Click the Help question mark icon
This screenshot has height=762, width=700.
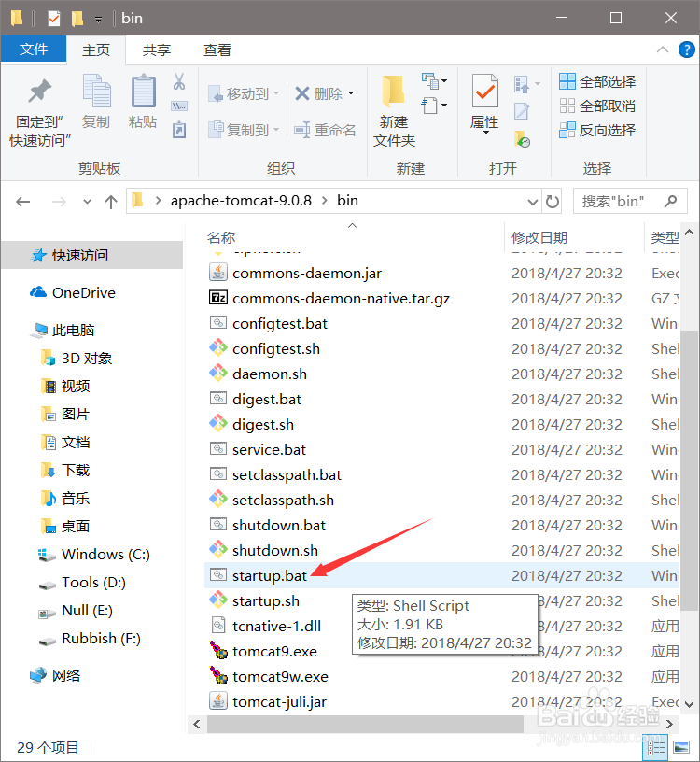(x=686, y=49)
